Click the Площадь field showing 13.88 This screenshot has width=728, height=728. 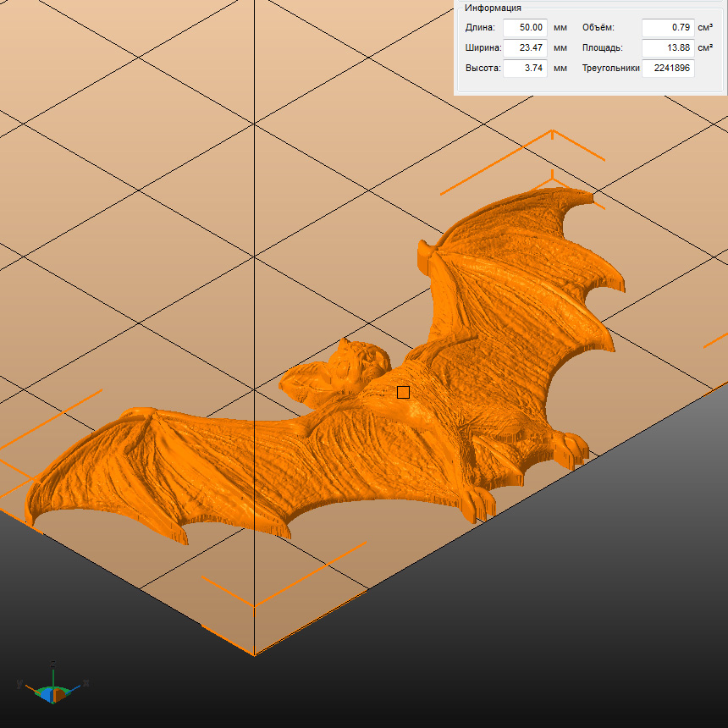[x=668, y=47]
